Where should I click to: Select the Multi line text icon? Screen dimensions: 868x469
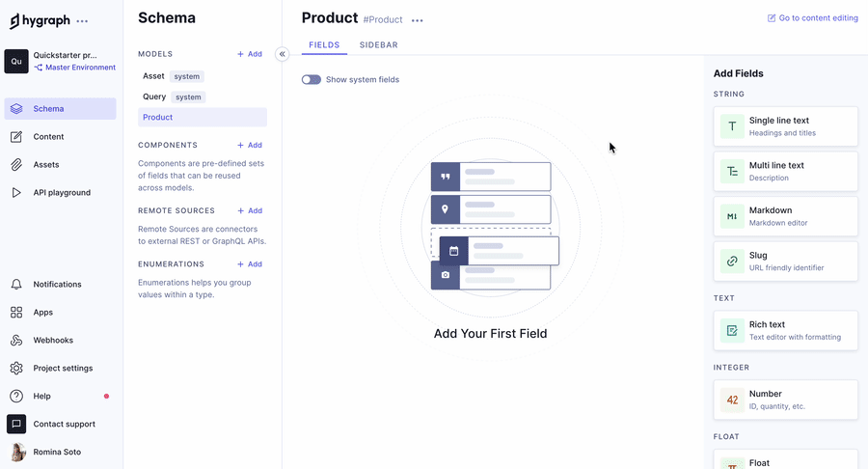(732, 172)
